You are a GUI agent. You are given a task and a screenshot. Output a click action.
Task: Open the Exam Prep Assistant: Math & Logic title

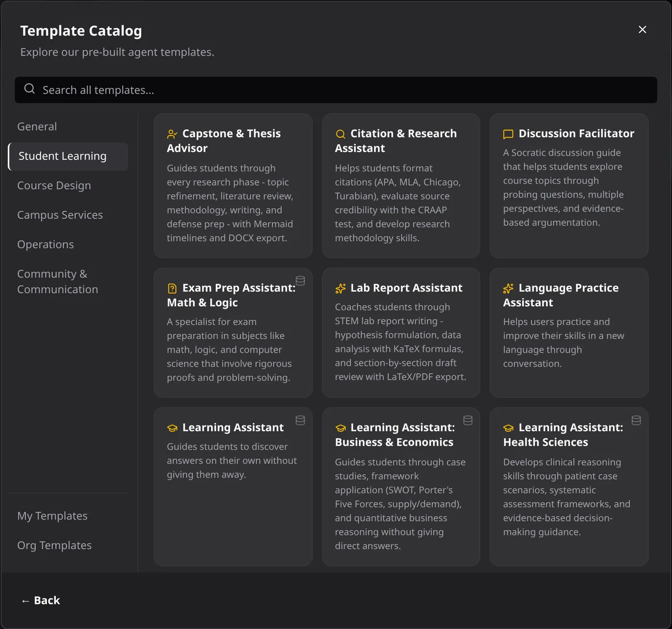[231, 296]
